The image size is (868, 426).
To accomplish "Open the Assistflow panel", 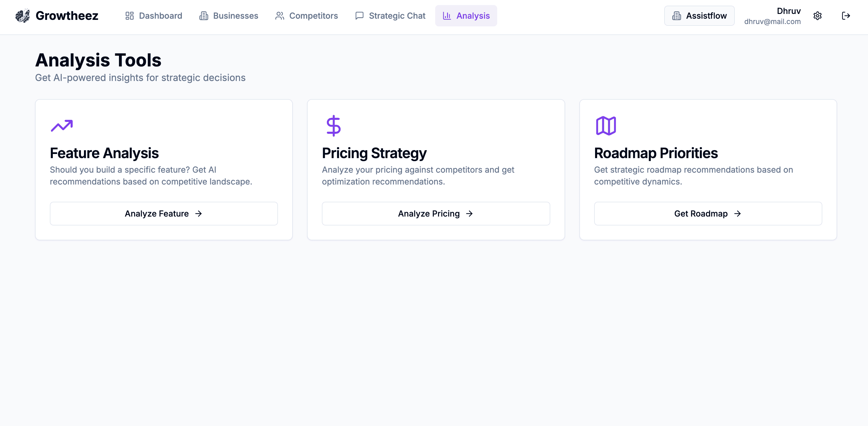I will click(x=699, y=15).
